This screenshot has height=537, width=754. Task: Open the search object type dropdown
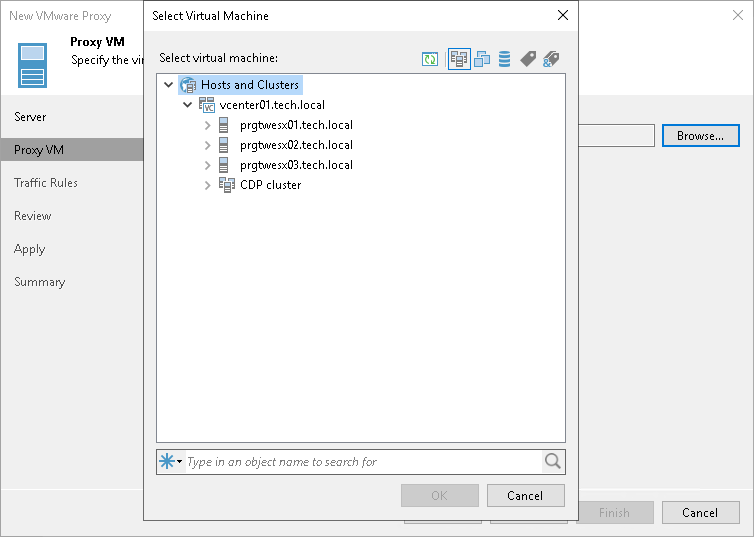click(x=171, y=462)
